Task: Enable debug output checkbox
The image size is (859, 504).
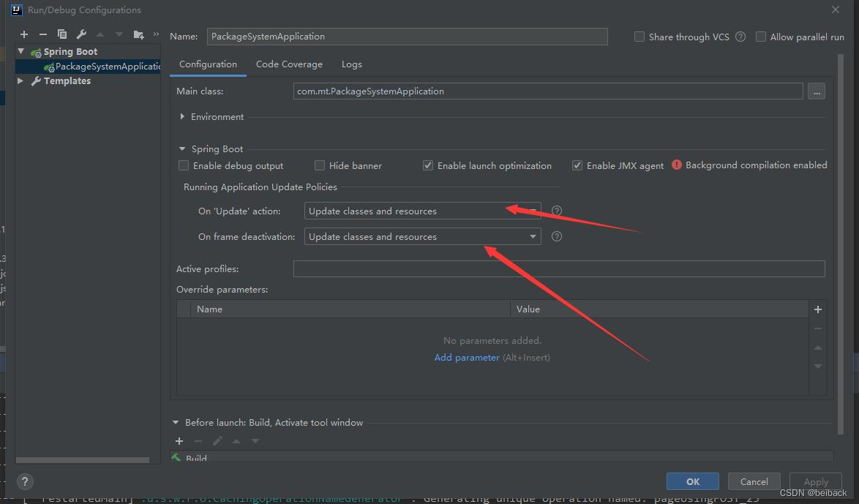Action: tap(184, 165)
